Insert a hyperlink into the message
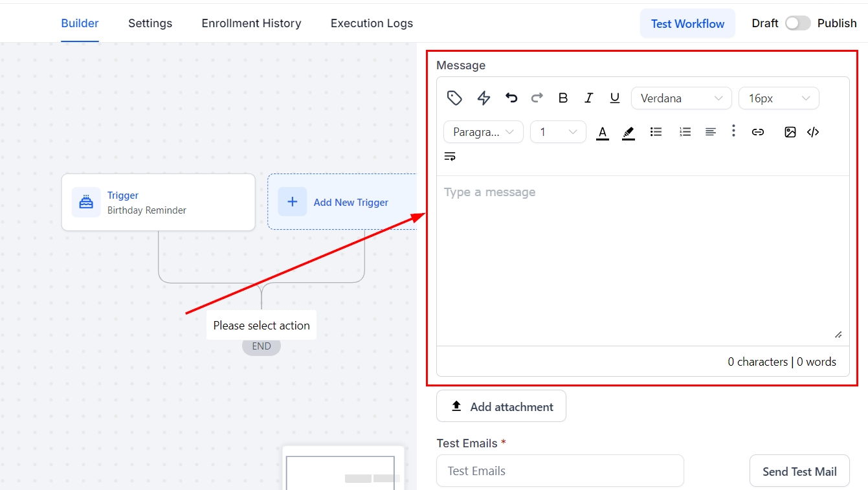 pos(758,132)
